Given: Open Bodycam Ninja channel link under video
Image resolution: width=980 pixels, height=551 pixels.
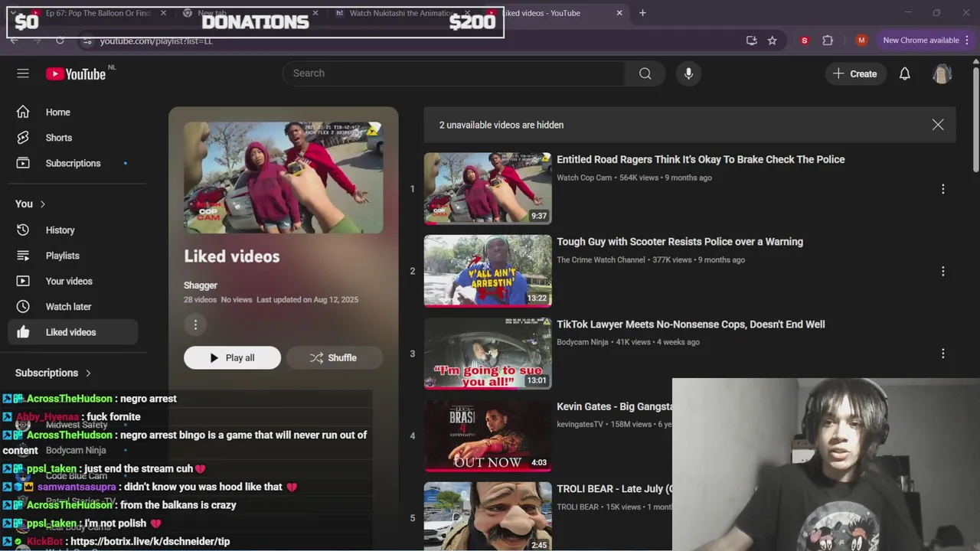Looking at the screenshot, I should (583, 342).
